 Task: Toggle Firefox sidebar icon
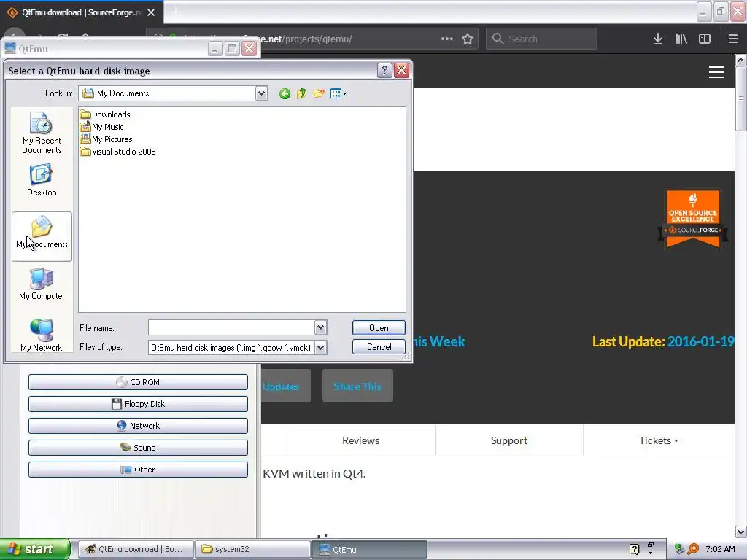pos(705,39)
